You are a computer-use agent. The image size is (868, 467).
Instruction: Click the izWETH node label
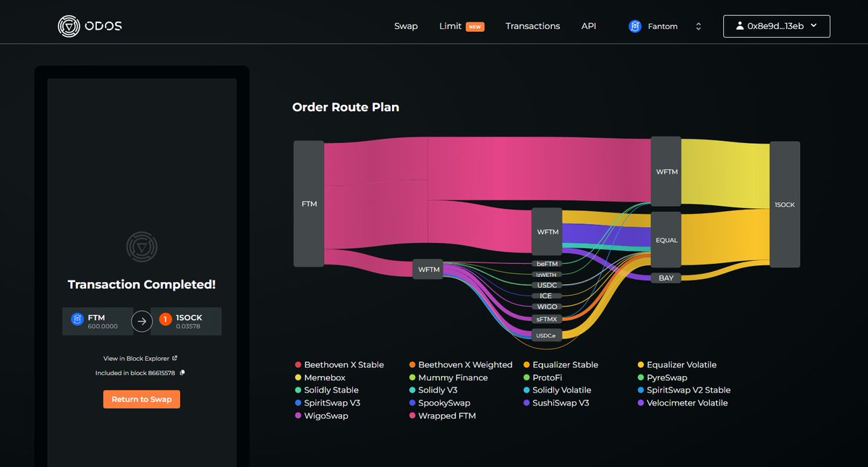pos(548,275)
